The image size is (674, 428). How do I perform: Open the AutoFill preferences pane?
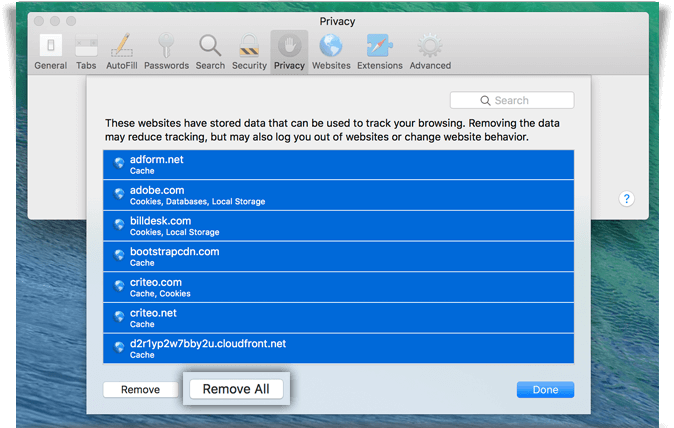click(x=122, y=51)
